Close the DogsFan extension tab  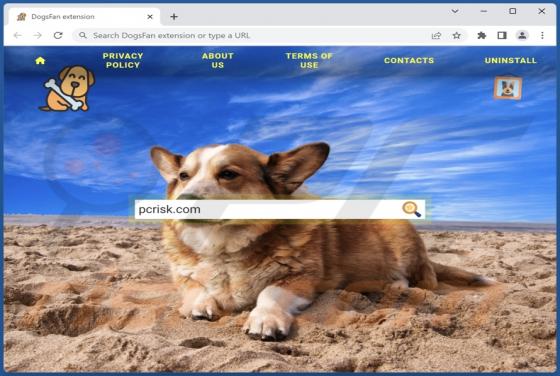[x=150, y=17]
